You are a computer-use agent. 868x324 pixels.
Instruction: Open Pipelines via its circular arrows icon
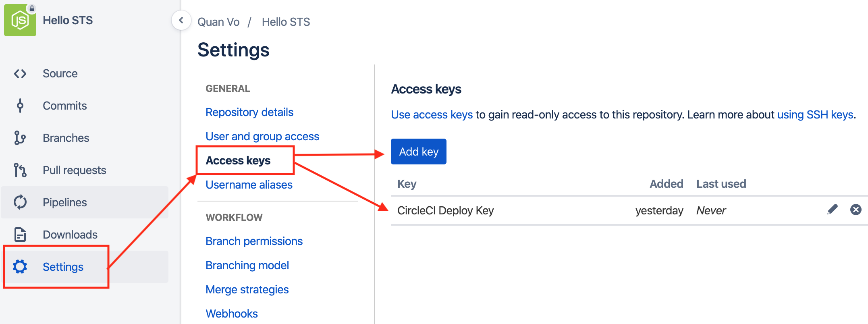coord(20,202)
